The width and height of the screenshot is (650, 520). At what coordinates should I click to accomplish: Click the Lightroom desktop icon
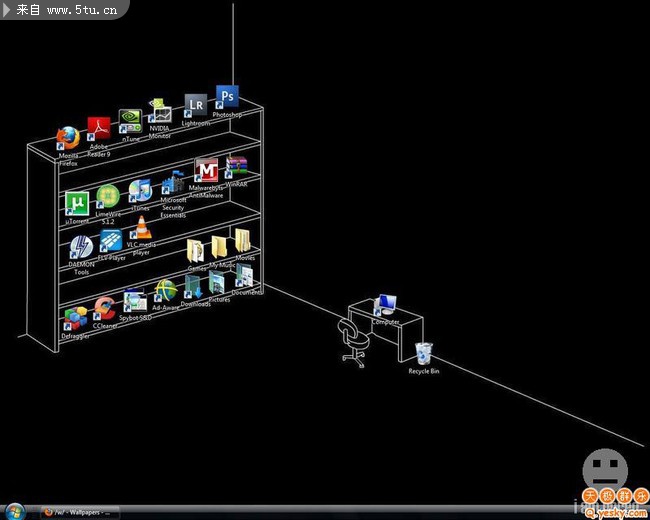pyautogui.click(x=196, y=106)
